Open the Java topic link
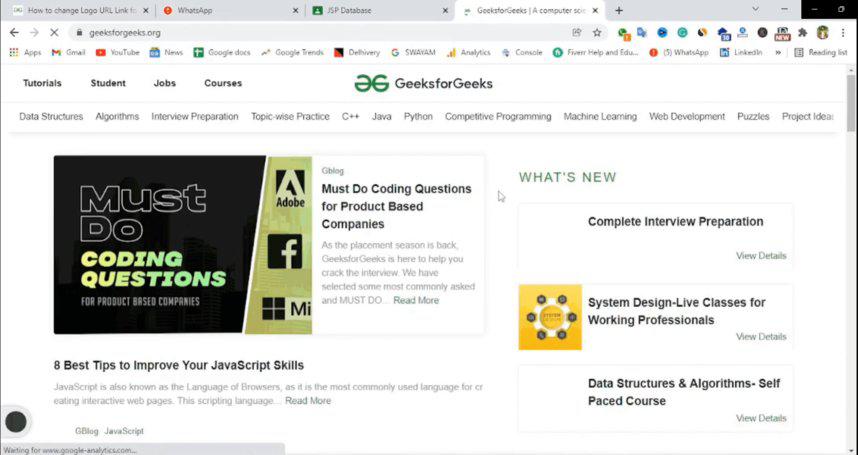Image resolution: width=858 pixels, height=455 pixels. point(381,116)
